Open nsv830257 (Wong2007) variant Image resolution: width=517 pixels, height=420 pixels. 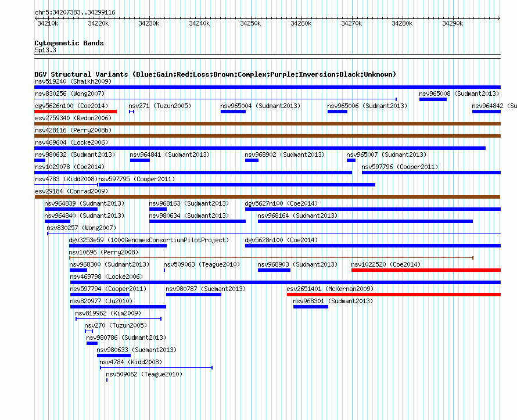[x=81, y=228]
